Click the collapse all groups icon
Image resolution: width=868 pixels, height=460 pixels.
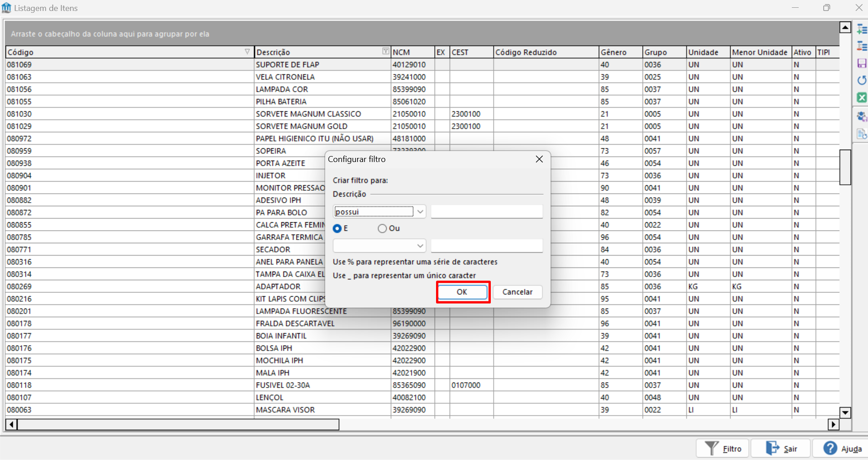pyautogui.click(x=862, y=46)
